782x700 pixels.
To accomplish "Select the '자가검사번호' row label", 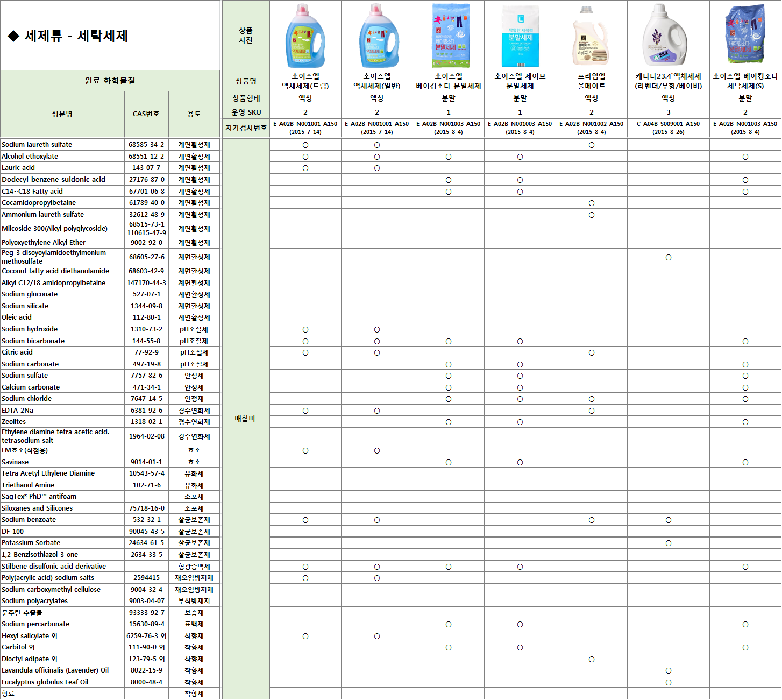I will click(246, 128).
